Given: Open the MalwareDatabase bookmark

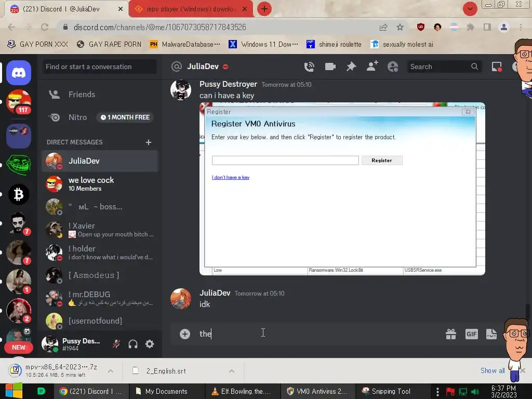Looking at the screenshot, I should click(185, 44).
